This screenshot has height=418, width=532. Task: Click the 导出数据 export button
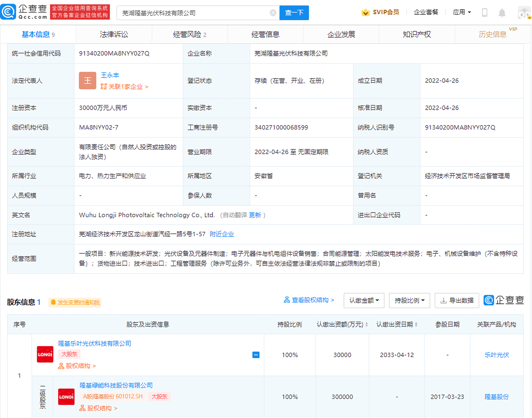point(457,300)
